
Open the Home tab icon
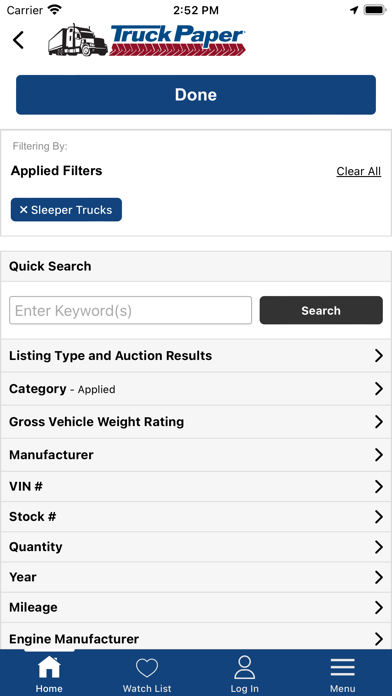(49, 667)
